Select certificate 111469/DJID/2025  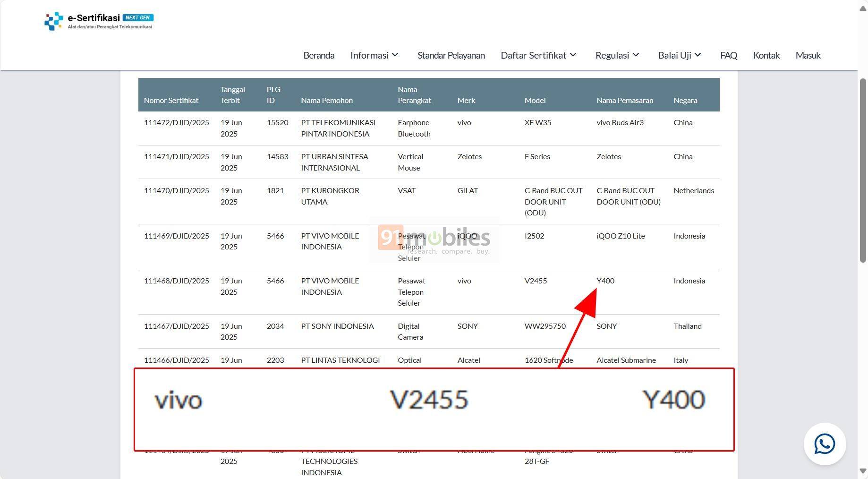(x=176, y=236)
